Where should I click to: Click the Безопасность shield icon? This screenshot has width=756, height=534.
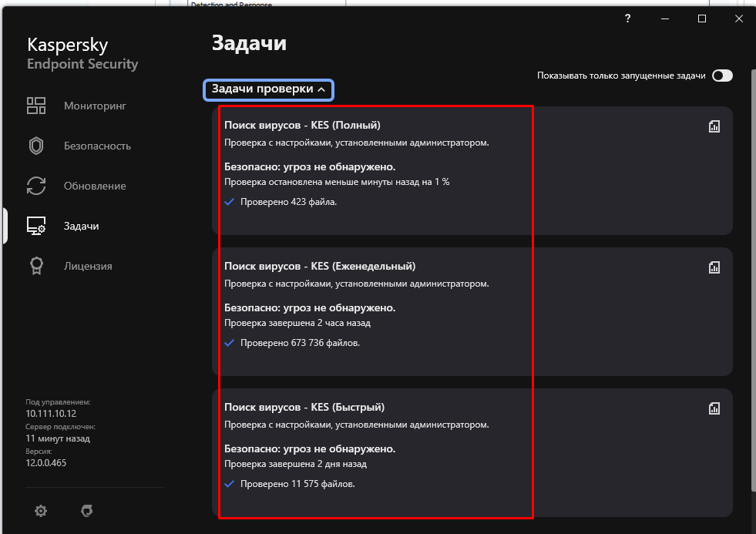tap(36, 146)
